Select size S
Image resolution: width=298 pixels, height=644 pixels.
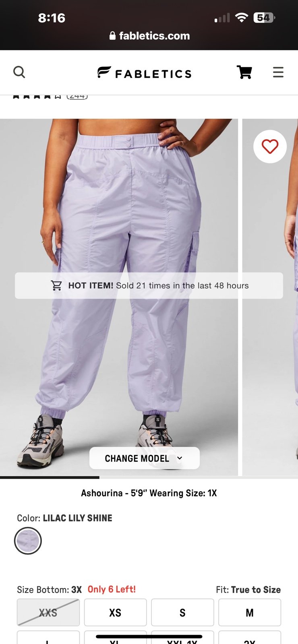coord(182,612)
